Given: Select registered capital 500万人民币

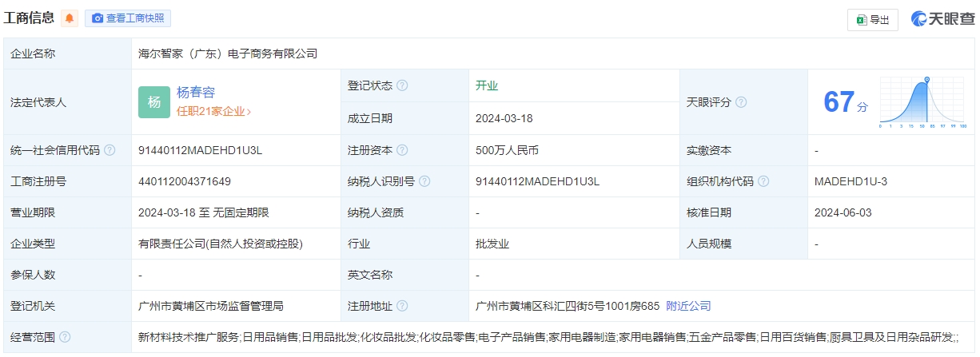Looking at the screenshot, I should (x=507, y=150).
